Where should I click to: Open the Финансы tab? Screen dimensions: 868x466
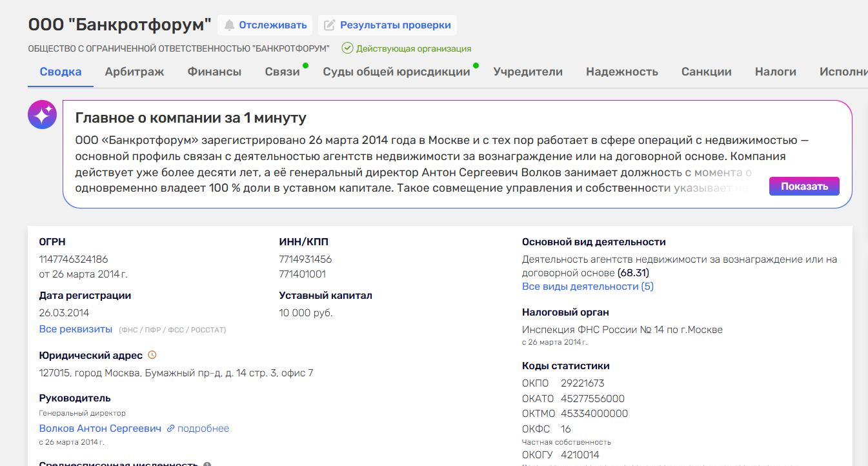(x=214, y=72)
